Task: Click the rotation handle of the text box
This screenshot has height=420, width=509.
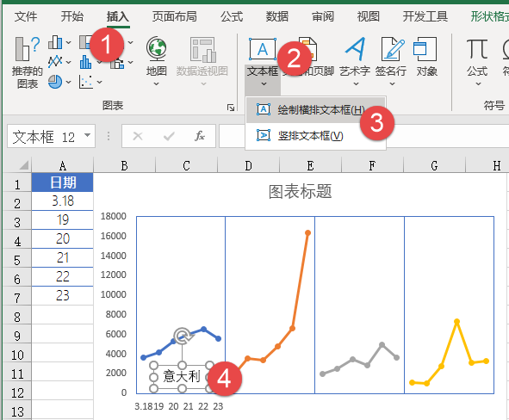Action: pyautogui.click(x=183, y=336)
